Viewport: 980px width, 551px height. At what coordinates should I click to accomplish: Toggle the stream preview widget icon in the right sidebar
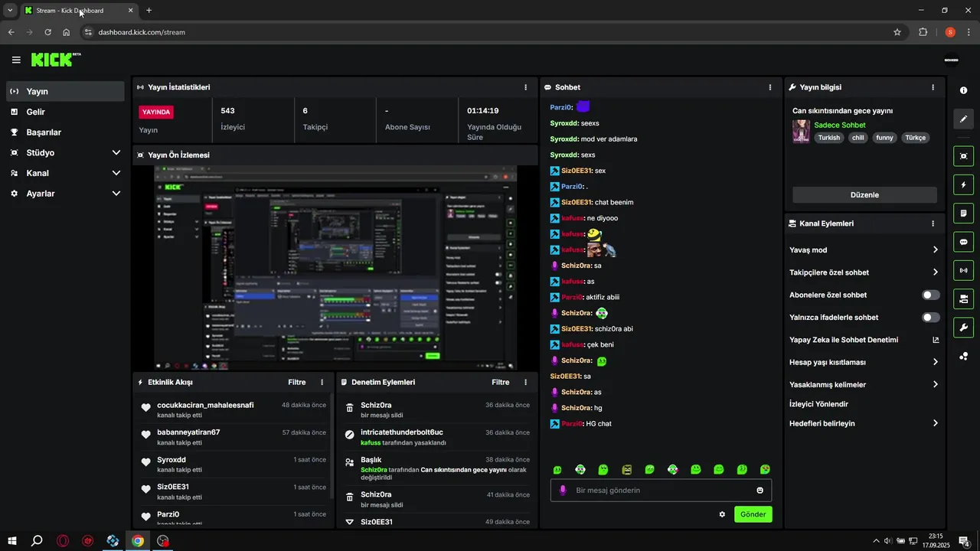click(x=963, y=156)
